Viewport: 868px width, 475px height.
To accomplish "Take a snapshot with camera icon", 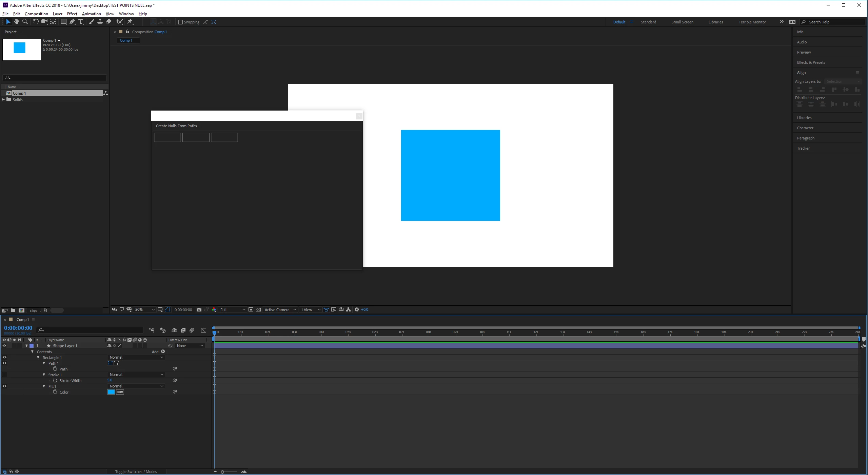I will pyautogui.click(x=199, y=310).
